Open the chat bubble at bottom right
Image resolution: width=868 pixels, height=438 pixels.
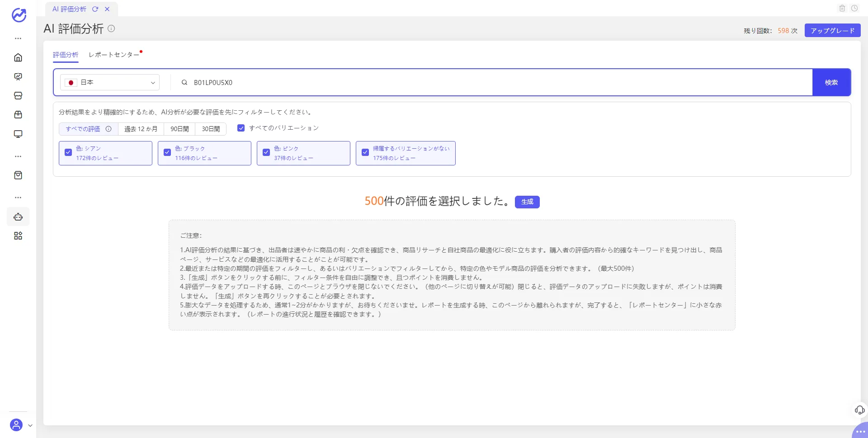pos(860,431)
